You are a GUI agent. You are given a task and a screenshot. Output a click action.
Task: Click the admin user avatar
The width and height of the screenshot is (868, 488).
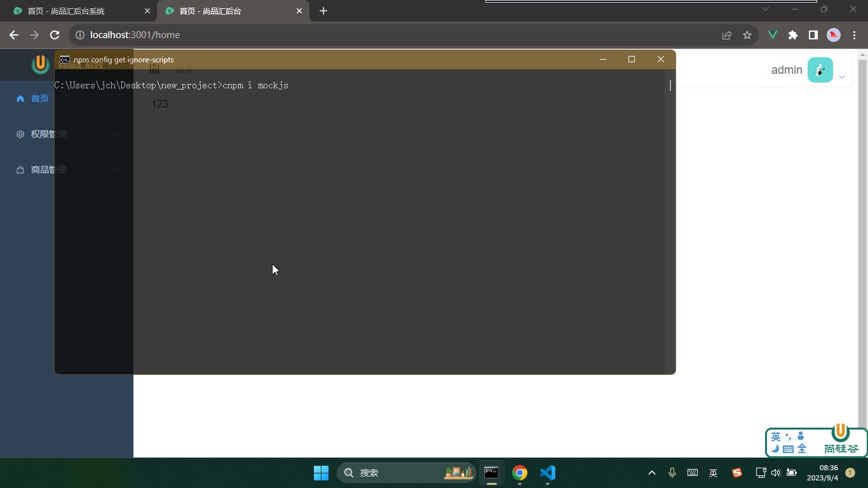820,70
